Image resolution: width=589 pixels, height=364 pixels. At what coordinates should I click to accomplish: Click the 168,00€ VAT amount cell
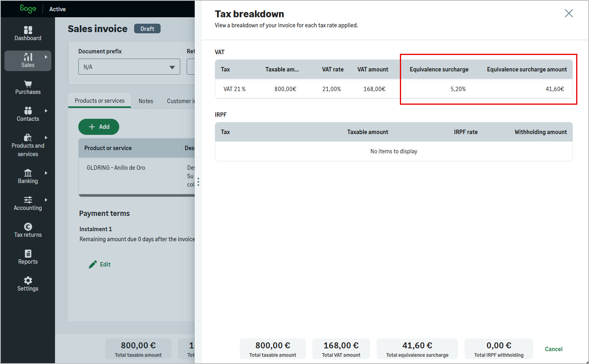[375, 89]
